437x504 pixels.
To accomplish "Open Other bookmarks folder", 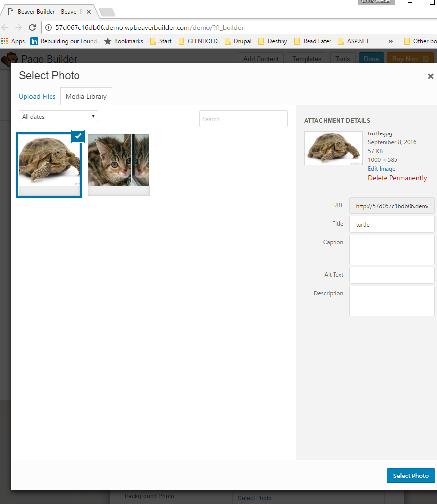I will (x=420, y=41).
